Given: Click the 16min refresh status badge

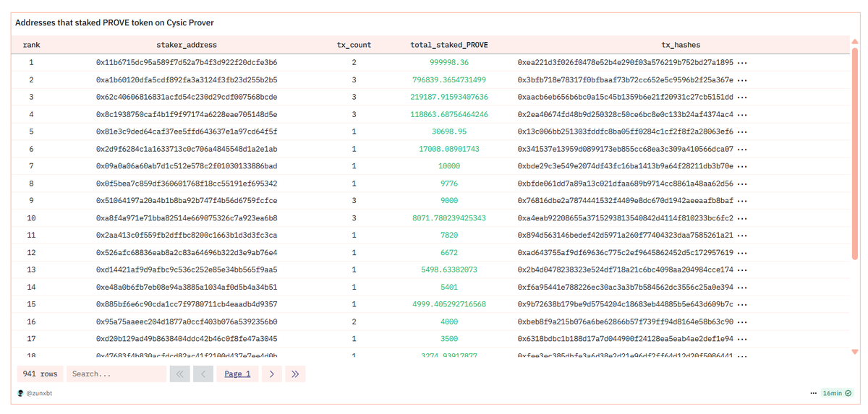Looking at the screenshot, I should pyautogui.click(x=838, y=394).
